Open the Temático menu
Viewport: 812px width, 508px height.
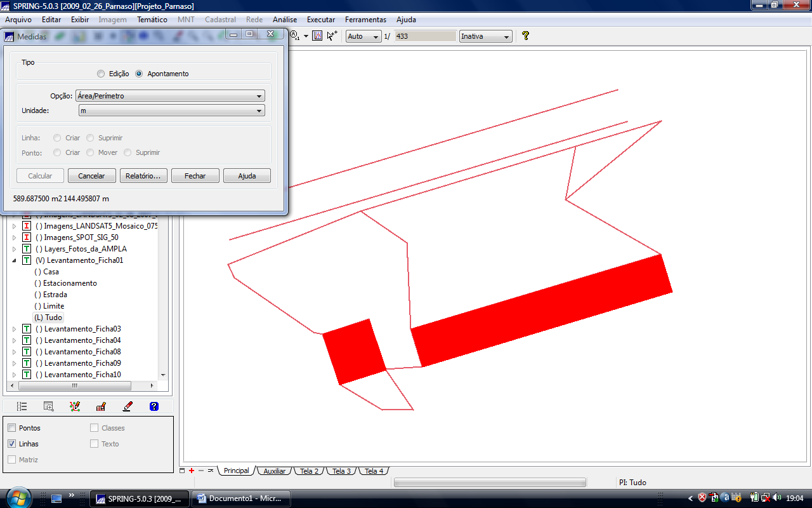click(x=152, y=20)
